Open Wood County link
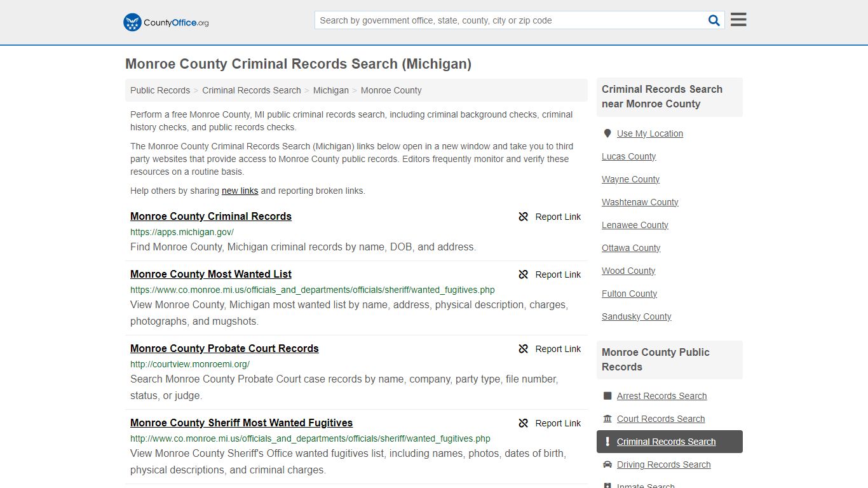The width and height of the screenshot is (868, 488). point(628,271)
